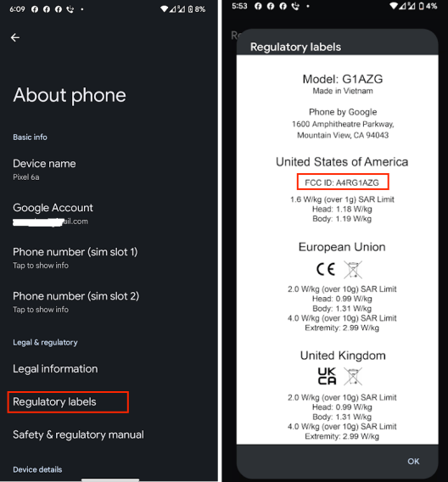The height and width of the screenshot is (482, 448).
Task: Tap the Model: G1AZG heading
Action: pos(343,79)
